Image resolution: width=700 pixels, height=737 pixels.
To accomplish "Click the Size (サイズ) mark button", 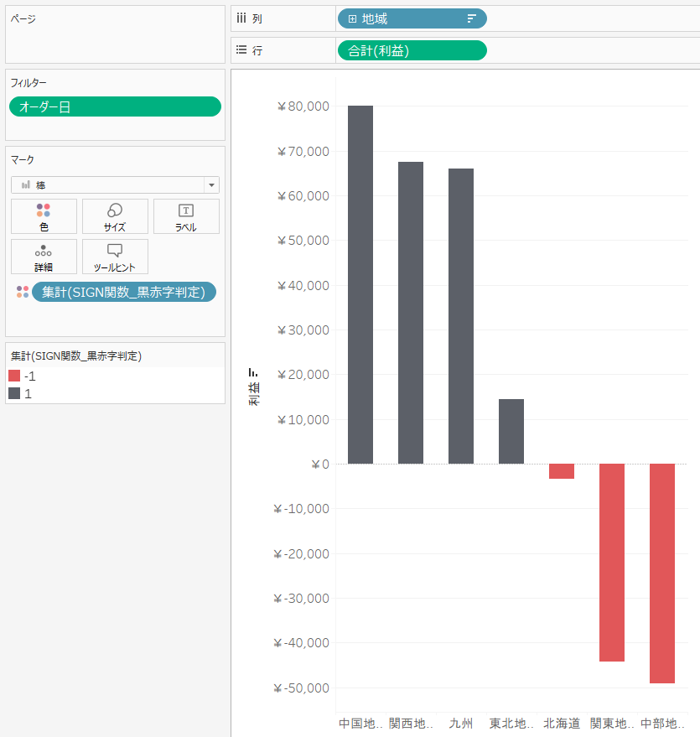I will (115, 215).
